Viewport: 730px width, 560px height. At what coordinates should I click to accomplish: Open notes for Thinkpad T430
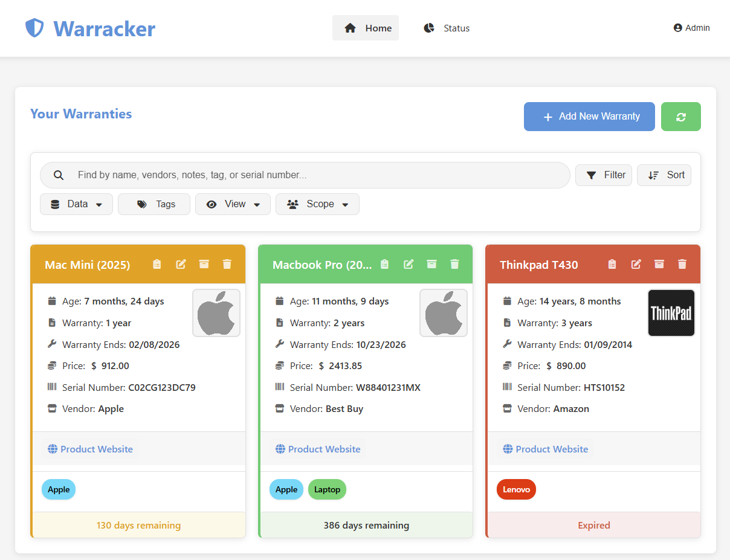tap(612, 264)
